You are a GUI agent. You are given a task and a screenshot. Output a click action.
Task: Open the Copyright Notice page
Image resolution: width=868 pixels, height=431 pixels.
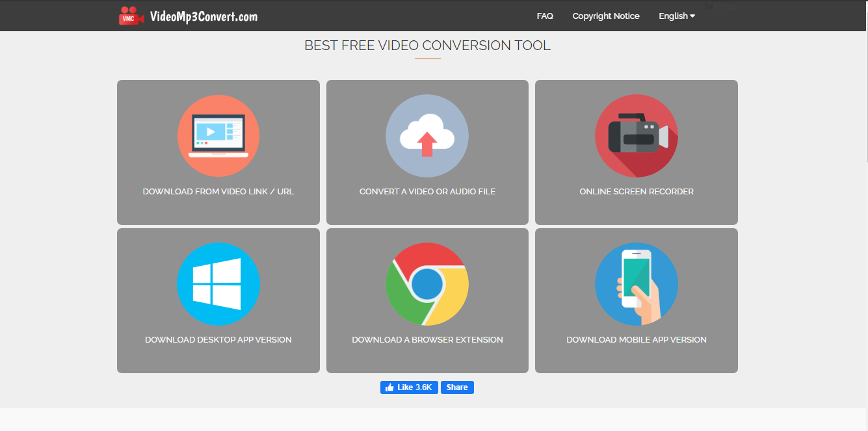[x=606, y=16]
